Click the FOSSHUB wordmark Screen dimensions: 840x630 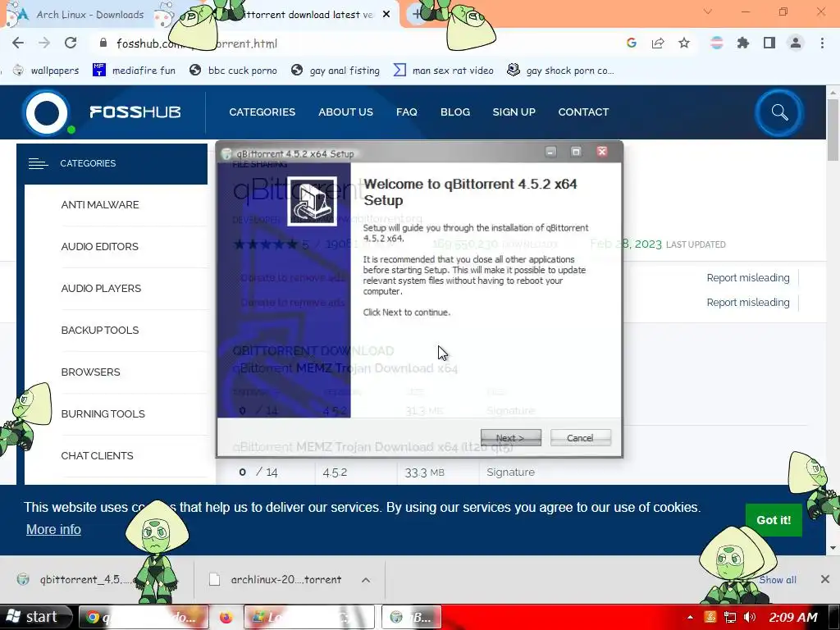[135, 112]
